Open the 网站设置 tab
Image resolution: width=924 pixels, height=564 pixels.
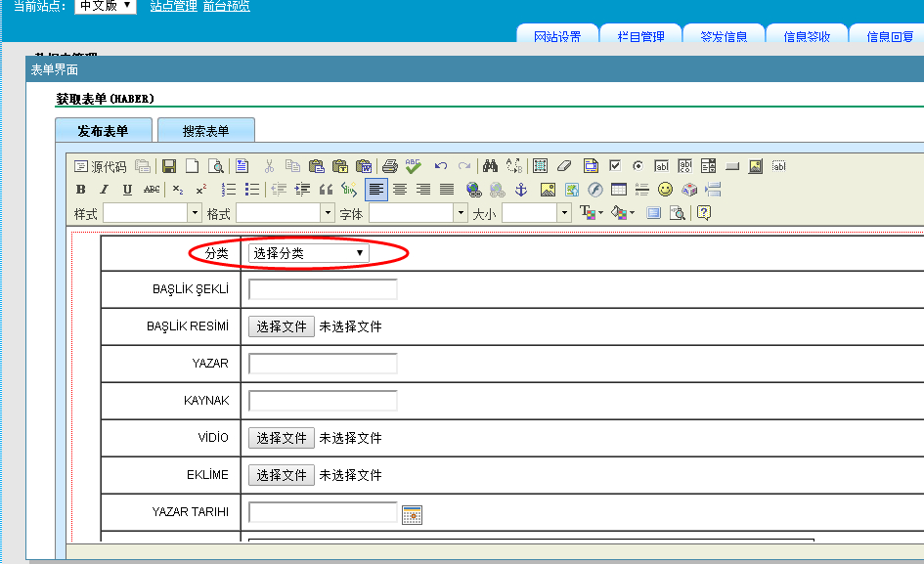(x=557, y=37)
